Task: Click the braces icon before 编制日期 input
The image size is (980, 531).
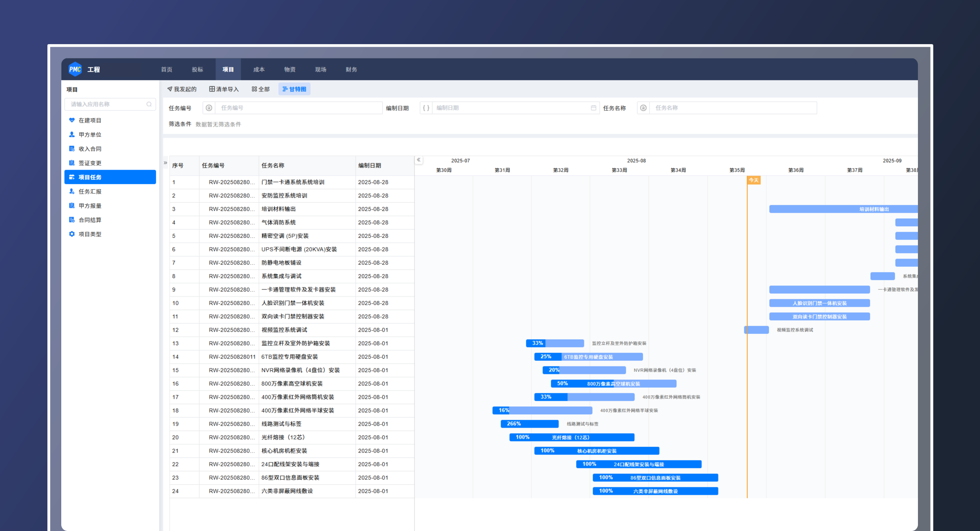Action: tap(426, 108)
